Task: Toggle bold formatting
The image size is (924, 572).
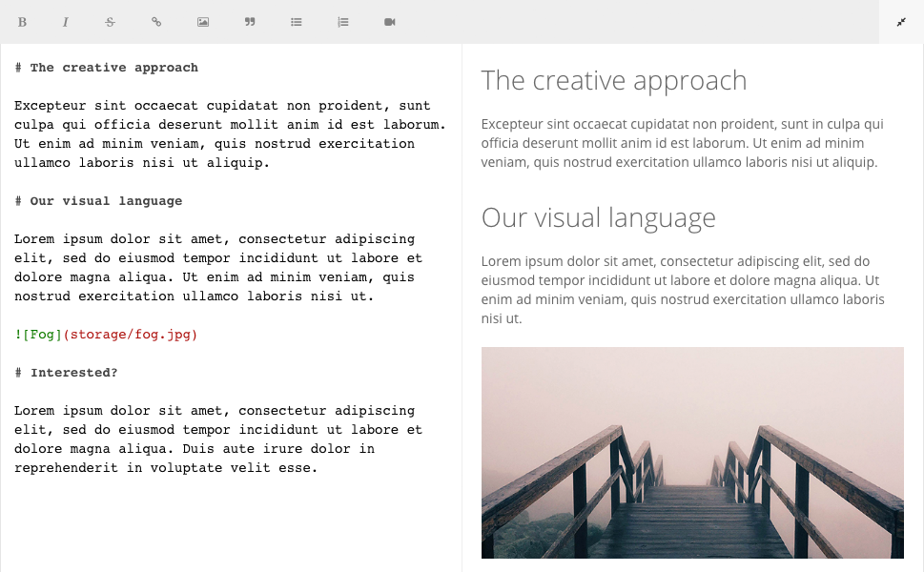Action: [x=23, y=22]
